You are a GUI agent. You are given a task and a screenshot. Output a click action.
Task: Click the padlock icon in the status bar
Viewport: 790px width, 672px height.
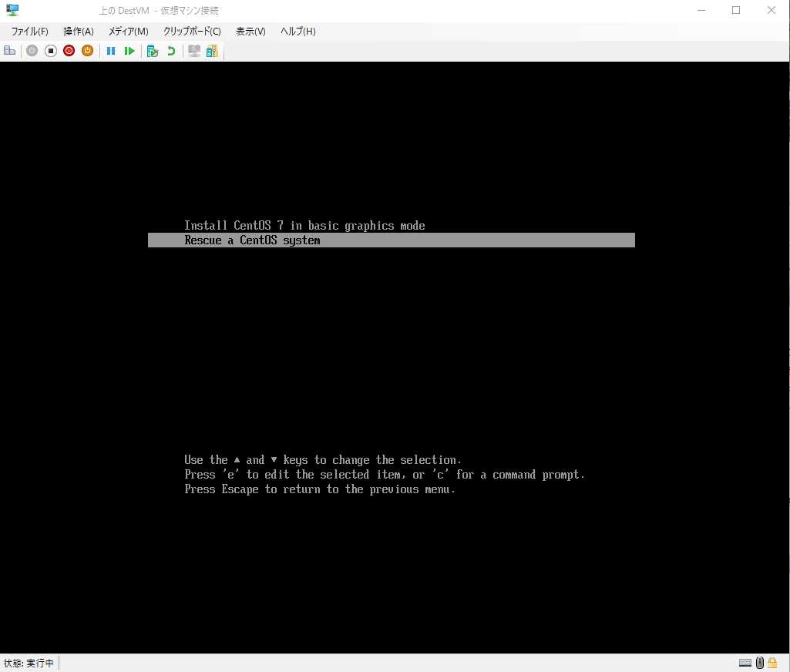click(773, 663)
